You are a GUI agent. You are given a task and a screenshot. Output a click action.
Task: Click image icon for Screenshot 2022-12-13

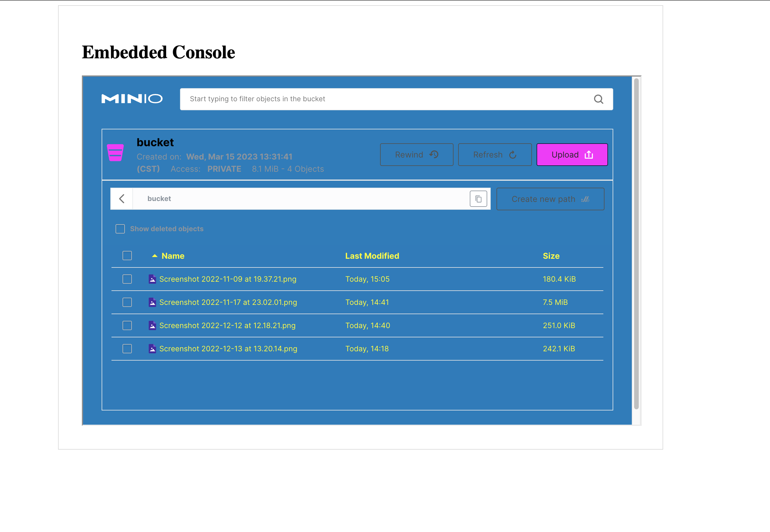point(152,349)
